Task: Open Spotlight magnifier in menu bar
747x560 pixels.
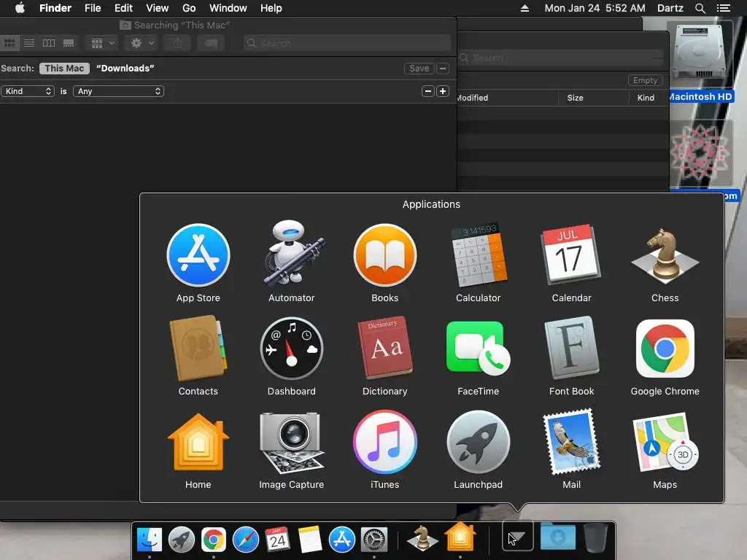Action: [700, 8]
